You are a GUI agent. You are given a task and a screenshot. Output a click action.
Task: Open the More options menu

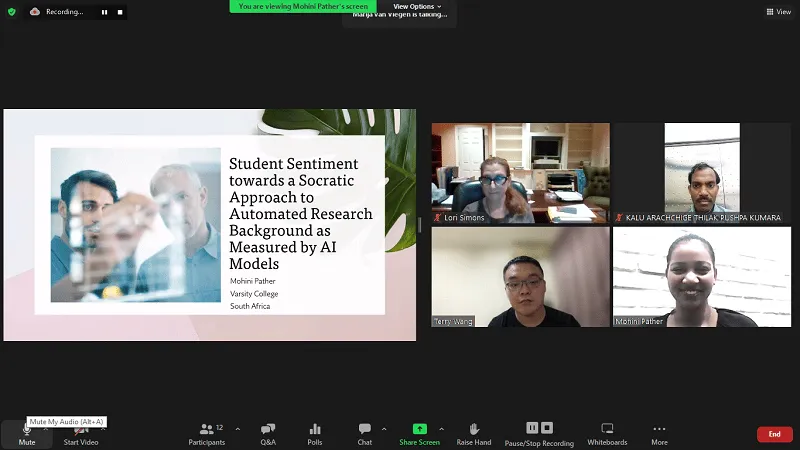pos(659,433)
